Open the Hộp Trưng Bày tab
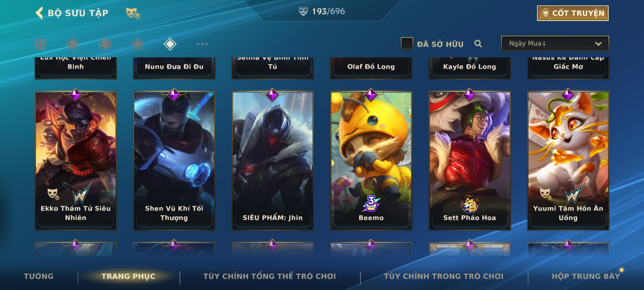 click(x=586, y=276)
